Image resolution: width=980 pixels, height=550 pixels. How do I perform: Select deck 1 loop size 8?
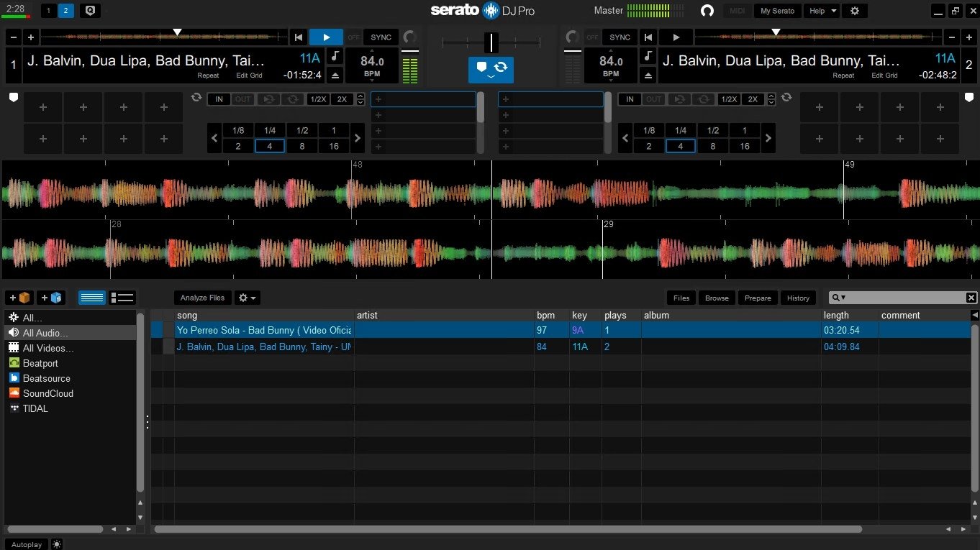tap(302, 146)
